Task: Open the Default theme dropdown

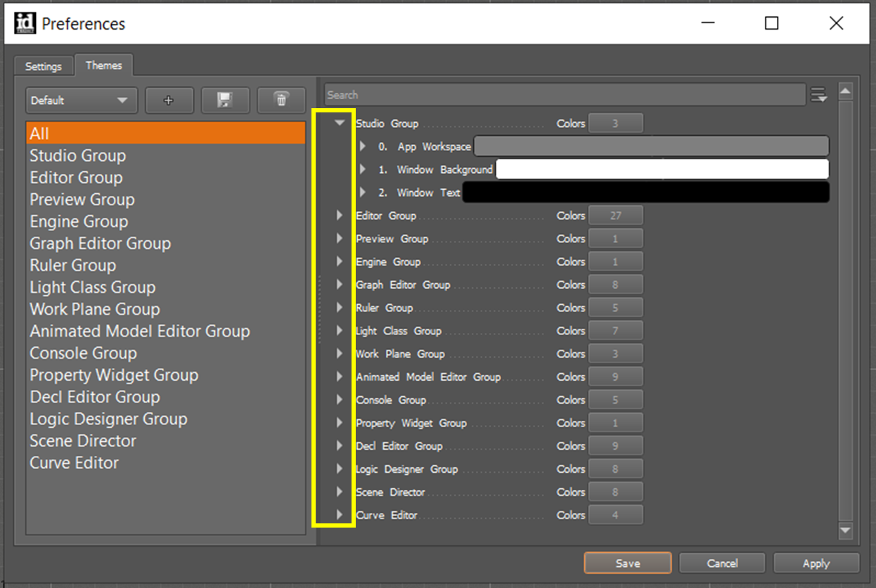Action: click(x=81, y=100)
